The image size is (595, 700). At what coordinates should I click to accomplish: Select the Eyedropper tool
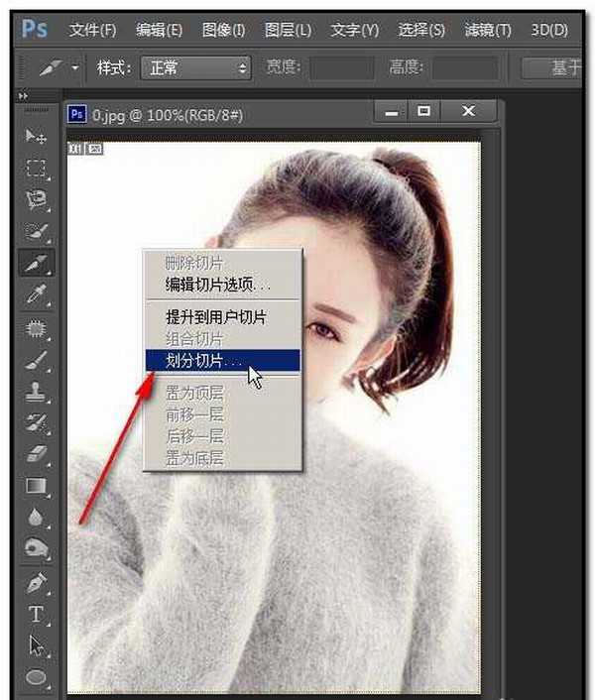(37, 294)
